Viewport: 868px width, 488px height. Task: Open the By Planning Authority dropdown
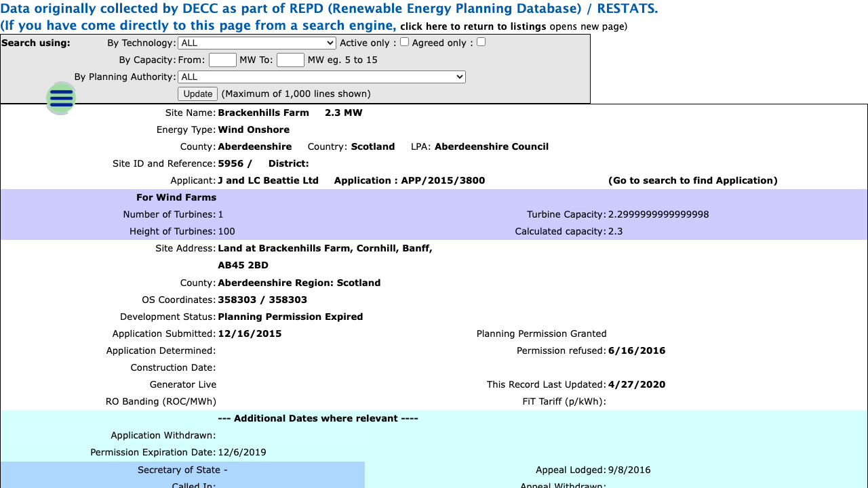pyautogui.click(x=321, y=77)
